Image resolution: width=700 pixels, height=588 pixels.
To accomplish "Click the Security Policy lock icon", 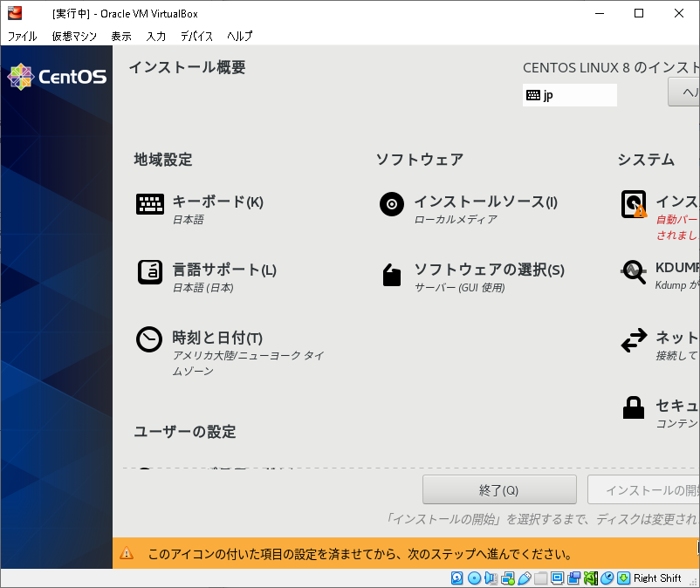I will (x=634, y=407).
